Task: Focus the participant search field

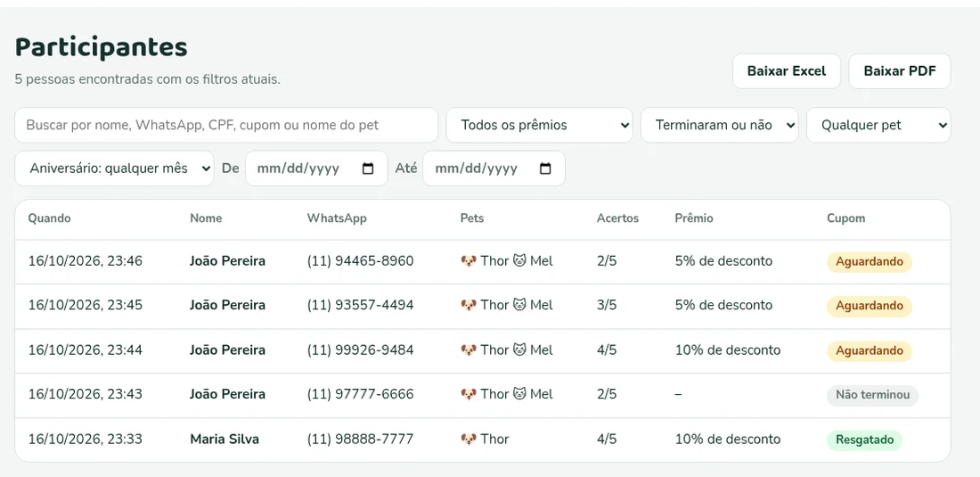Action: 226,125
